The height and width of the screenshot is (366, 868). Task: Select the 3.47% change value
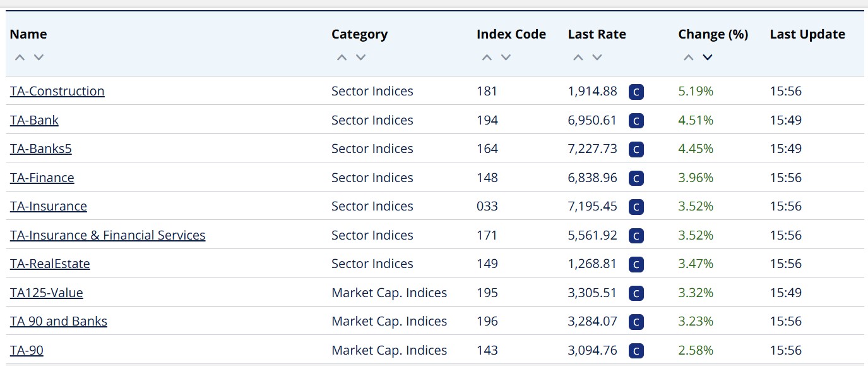tap(696, 264)
